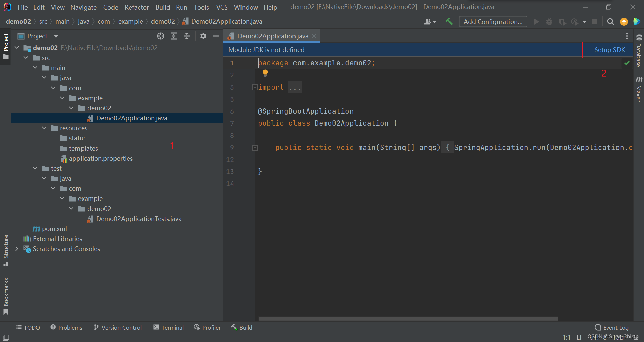This screenshot has height=342, width=644.
Task: Click the JetBrains Toolbox colorful icon
Action: pos(637,22)
